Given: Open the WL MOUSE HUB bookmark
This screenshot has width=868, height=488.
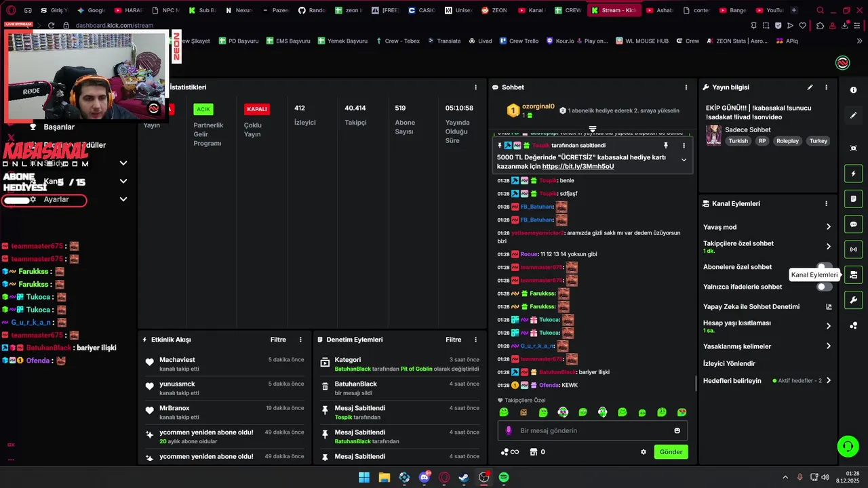Looking at the screenshot, I should (x=642, y=41).
